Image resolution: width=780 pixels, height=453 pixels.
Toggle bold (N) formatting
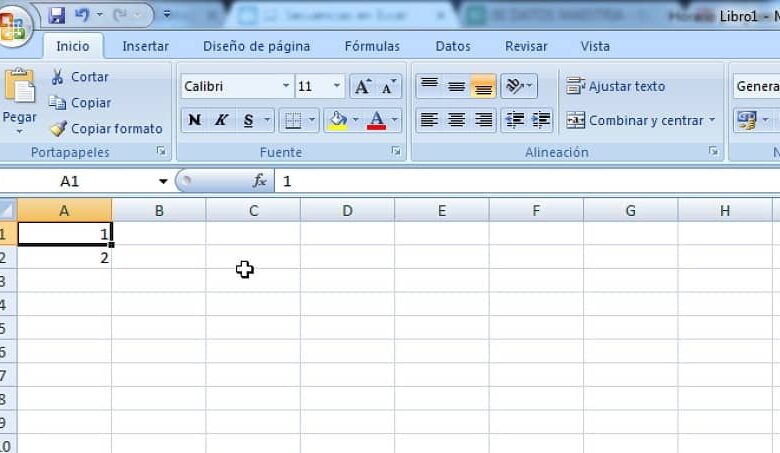[194, 120]
